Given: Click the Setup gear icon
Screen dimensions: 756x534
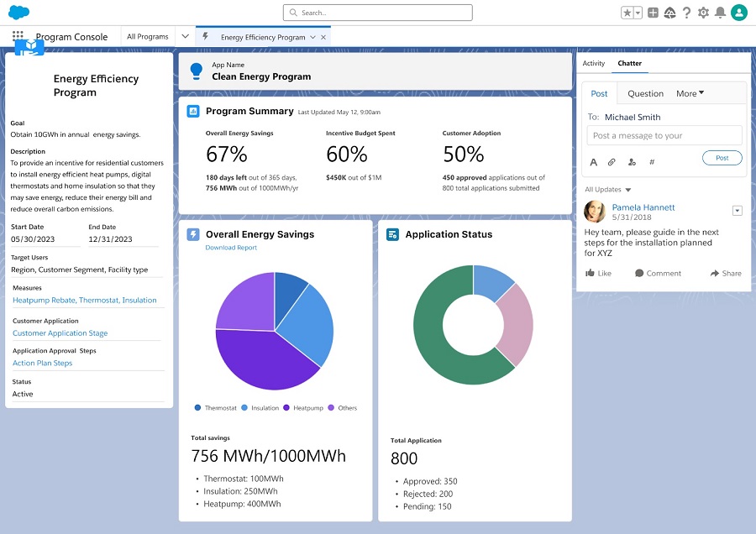Looking at the screenshot, I should coord(703,13).
